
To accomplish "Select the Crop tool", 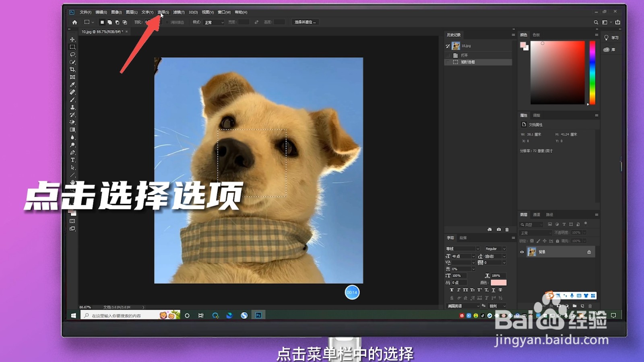I will pos(72,70).
